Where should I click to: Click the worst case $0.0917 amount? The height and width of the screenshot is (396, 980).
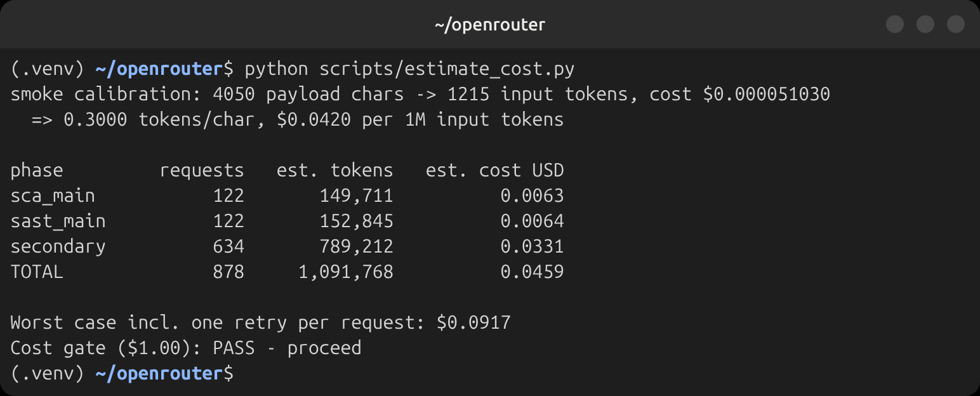tap(473, 322)
